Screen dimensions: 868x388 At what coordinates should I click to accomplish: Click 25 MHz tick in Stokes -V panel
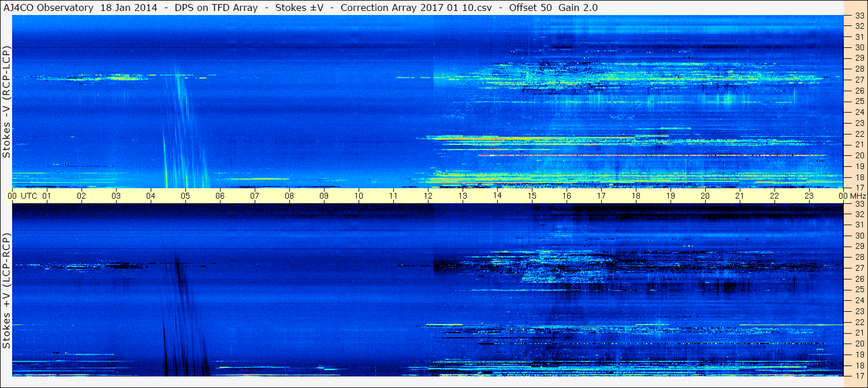coord(859,101)
